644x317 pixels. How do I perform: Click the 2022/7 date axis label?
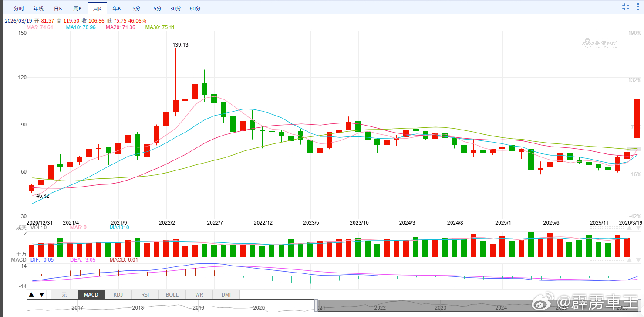[215, 222]
